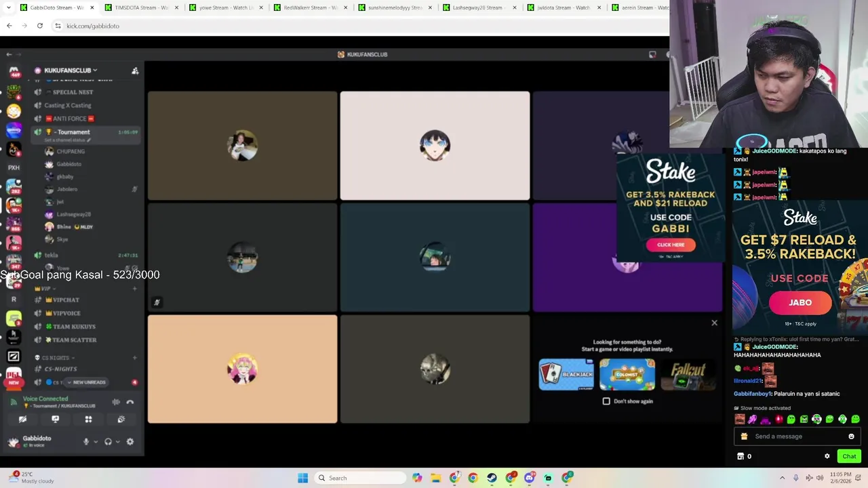Open the tekla voice channel

(x=87, y=255)
